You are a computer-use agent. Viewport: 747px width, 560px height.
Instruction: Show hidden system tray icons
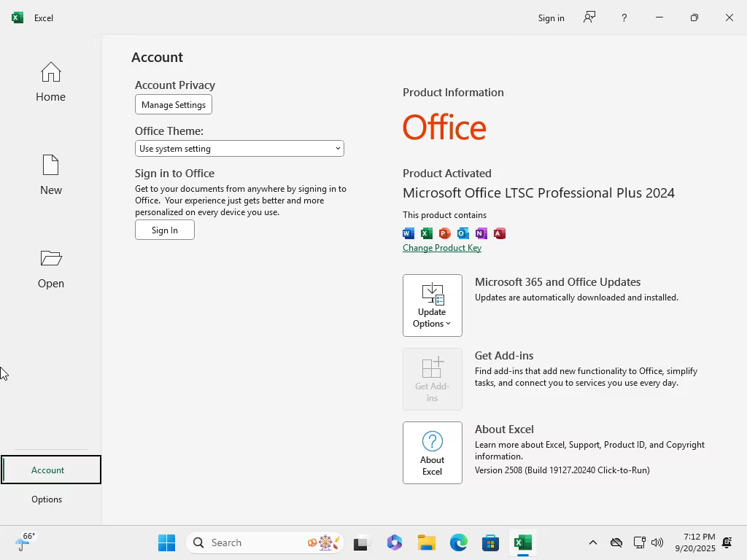pos(592,542)
